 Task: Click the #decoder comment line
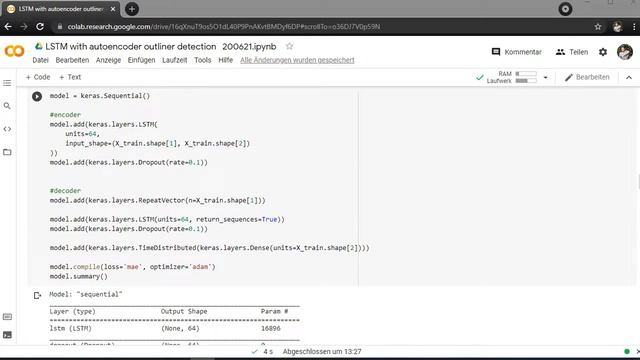(x=65, y=191)
